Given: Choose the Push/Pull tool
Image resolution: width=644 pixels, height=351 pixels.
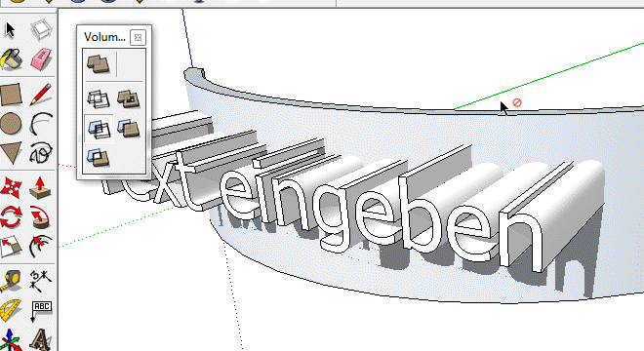Looking at the screenshot, I should point(41,187).
